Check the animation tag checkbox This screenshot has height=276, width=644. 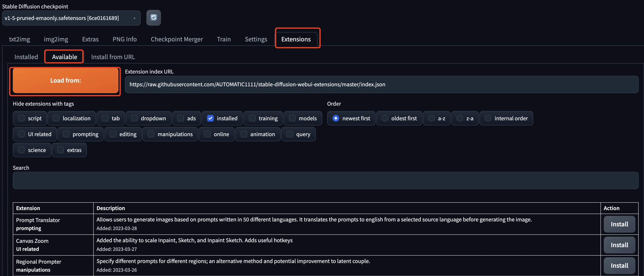coord(244,134)
